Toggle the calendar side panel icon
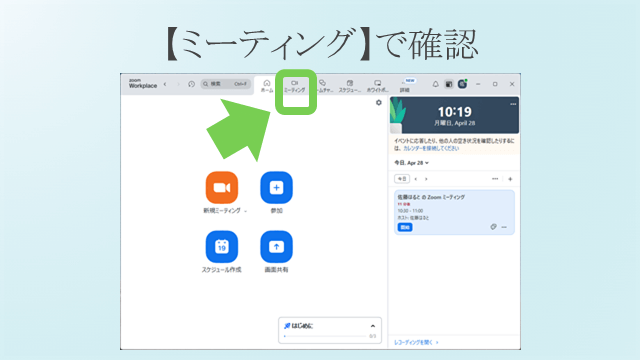 449,84
